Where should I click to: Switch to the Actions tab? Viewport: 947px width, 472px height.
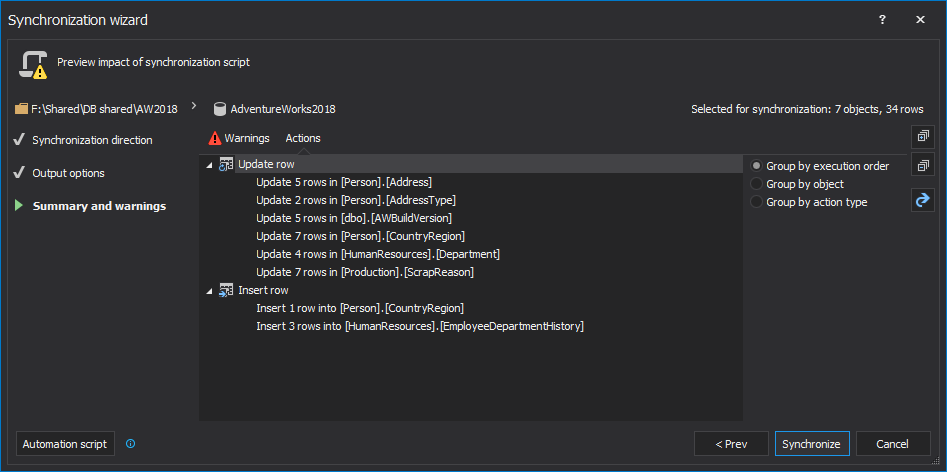coord(303,138)
